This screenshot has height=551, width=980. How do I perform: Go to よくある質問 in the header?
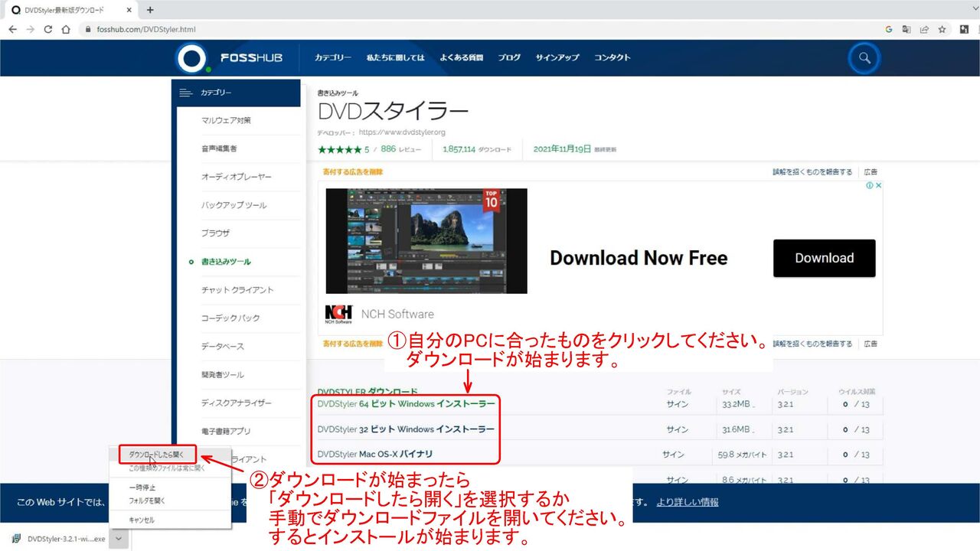click(x=461, y=57)
